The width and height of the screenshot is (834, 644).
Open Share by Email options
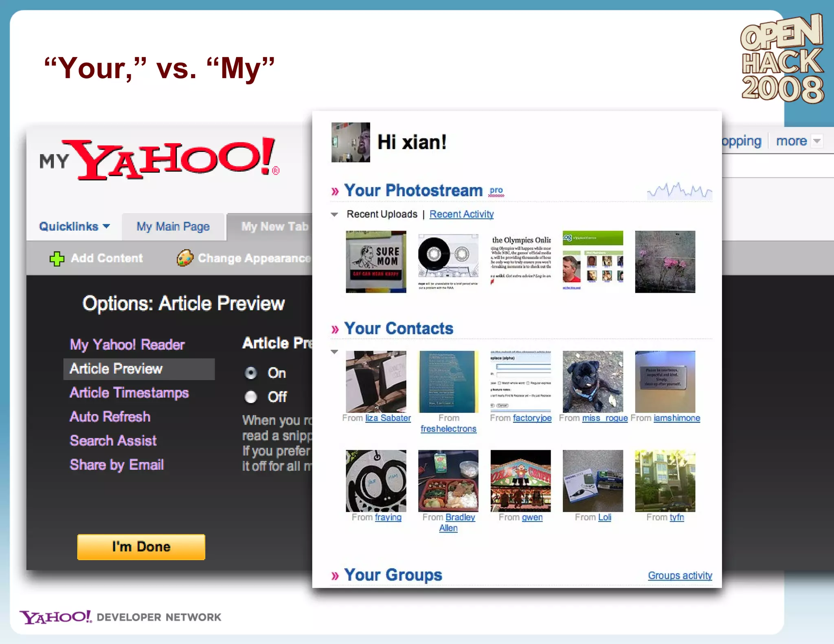click(117, 465)
